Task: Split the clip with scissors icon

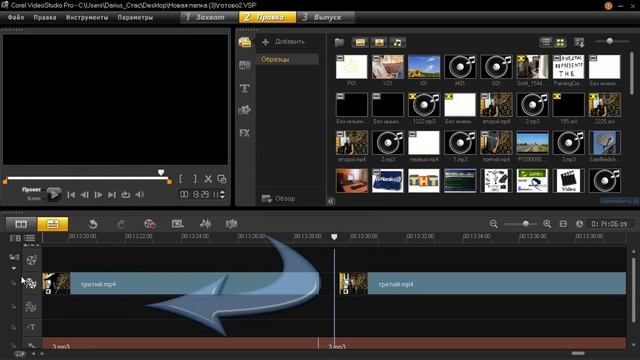Action: [208, 179]
